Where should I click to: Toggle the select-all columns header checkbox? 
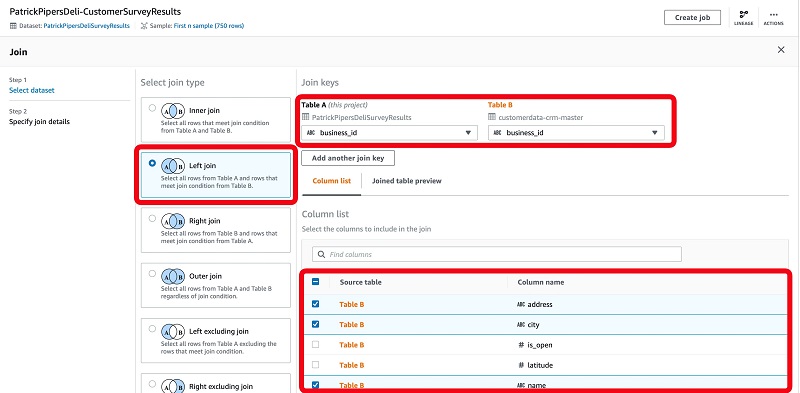[315, 282]
